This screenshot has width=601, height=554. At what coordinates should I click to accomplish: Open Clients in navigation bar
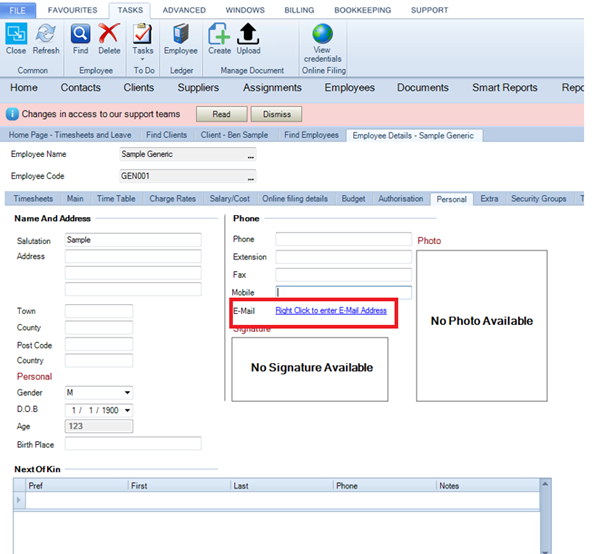[138, 88]
